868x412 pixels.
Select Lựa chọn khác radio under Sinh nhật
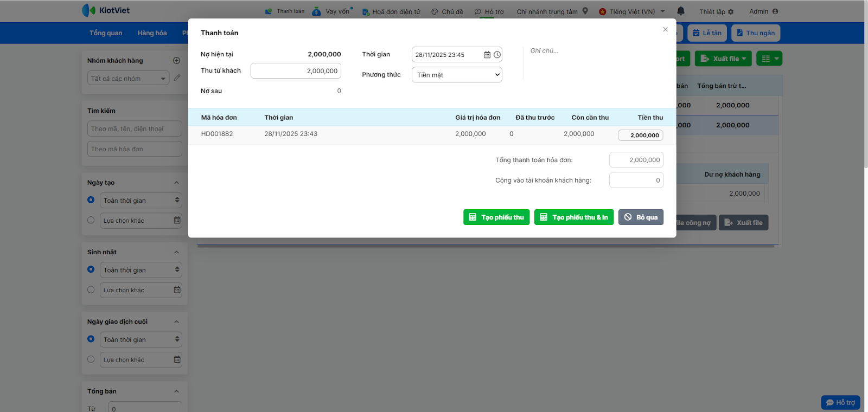tap(91, 289)
